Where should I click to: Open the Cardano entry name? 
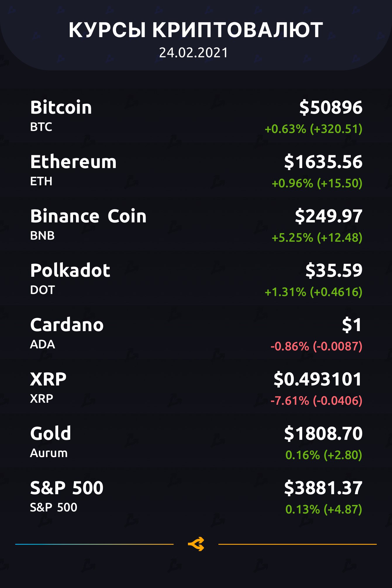click(67, 325)
